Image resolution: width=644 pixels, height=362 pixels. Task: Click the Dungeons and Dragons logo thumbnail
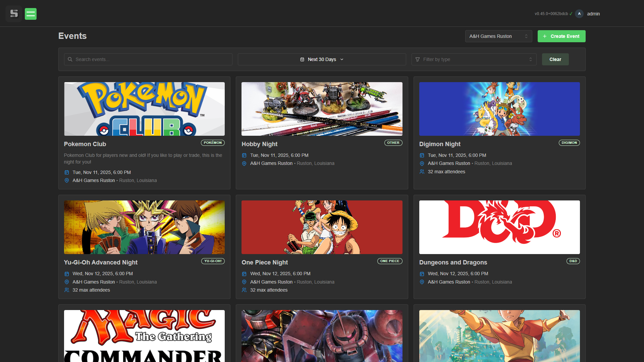(x=499, y=227)
